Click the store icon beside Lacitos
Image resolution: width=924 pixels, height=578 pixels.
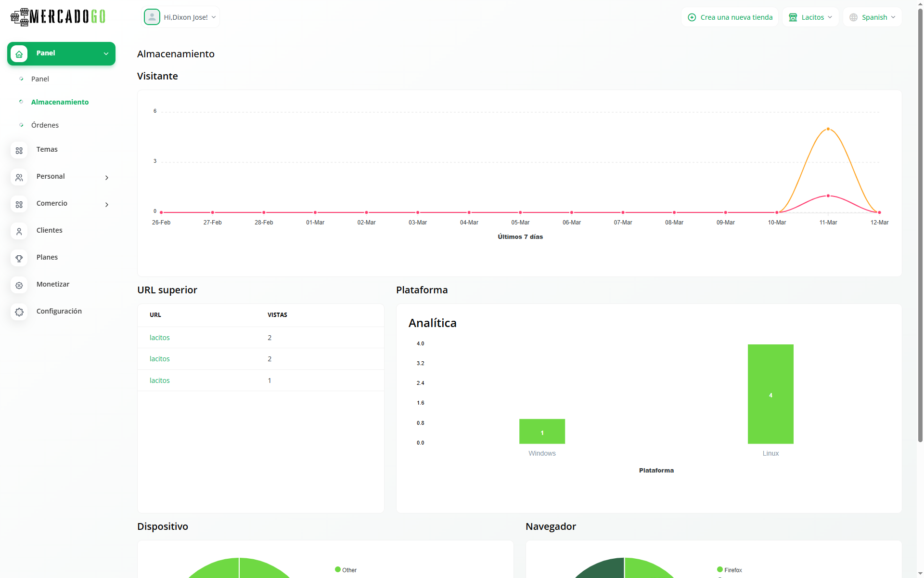coord(793,17)
